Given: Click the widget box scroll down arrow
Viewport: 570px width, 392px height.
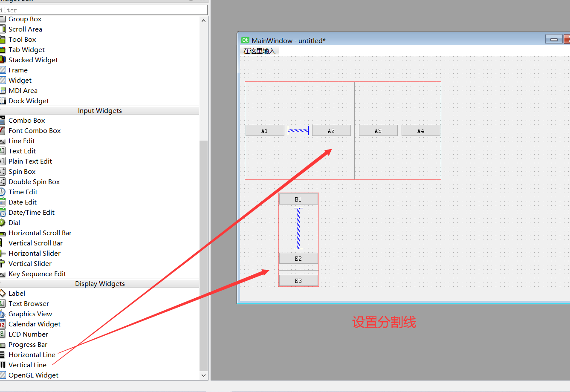Looking at the screenshot, I should (203, 375).
